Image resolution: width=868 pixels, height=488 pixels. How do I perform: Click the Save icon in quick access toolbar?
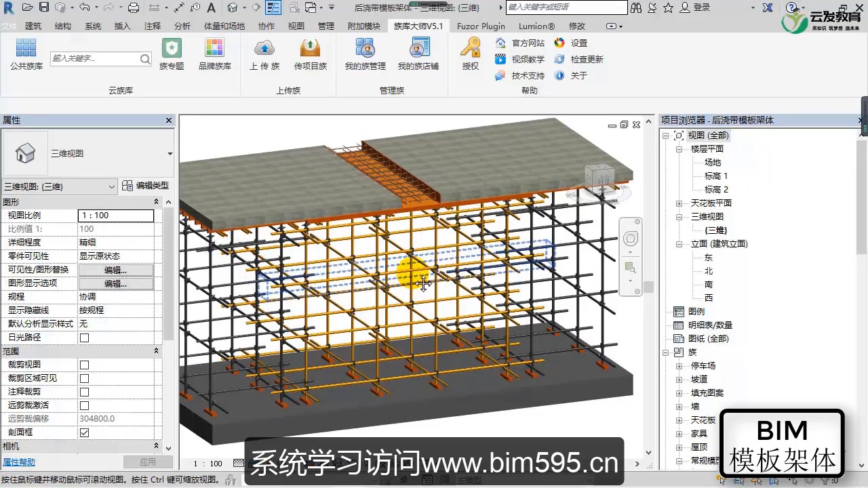click(x=43, y=7)
